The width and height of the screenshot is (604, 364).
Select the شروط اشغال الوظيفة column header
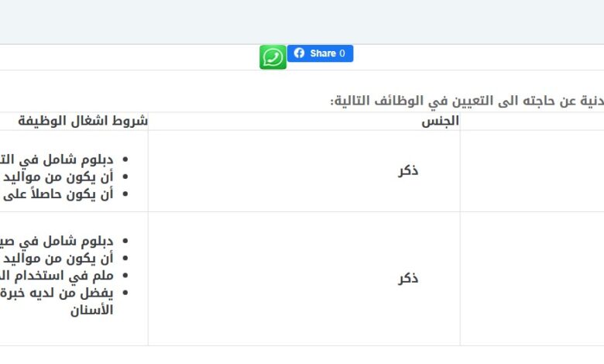(x=83, y=121)
